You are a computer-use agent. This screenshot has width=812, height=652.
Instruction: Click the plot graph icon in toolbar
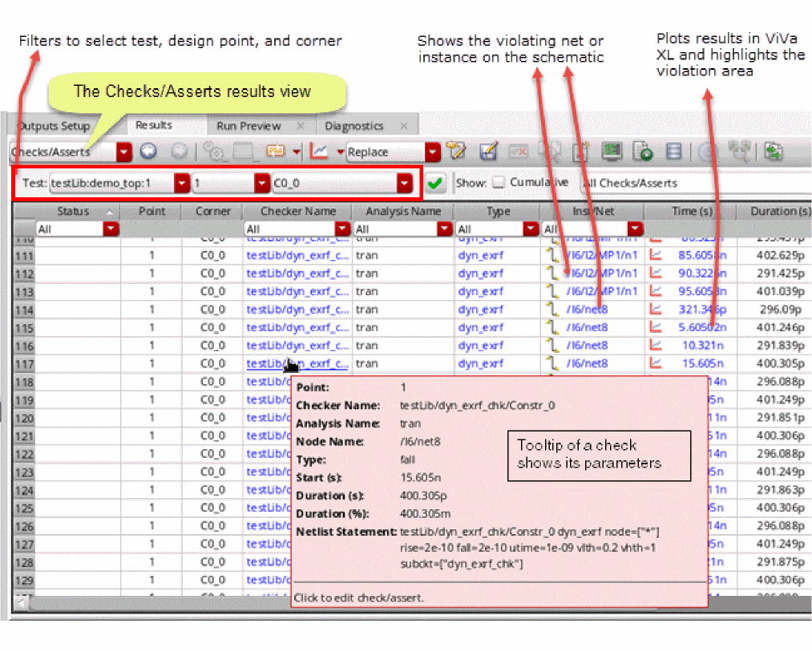coord(319,152)
